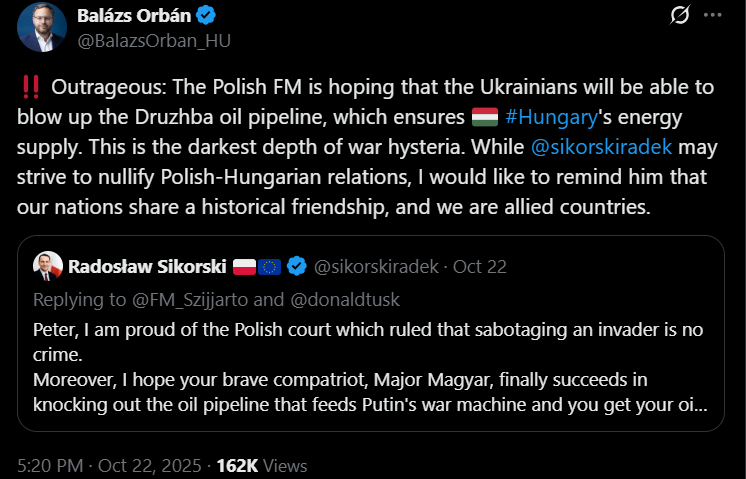Screen dimensions: 746x479
Task: Click the EU flag next to Sikorski's name
Action: point(270,266)
